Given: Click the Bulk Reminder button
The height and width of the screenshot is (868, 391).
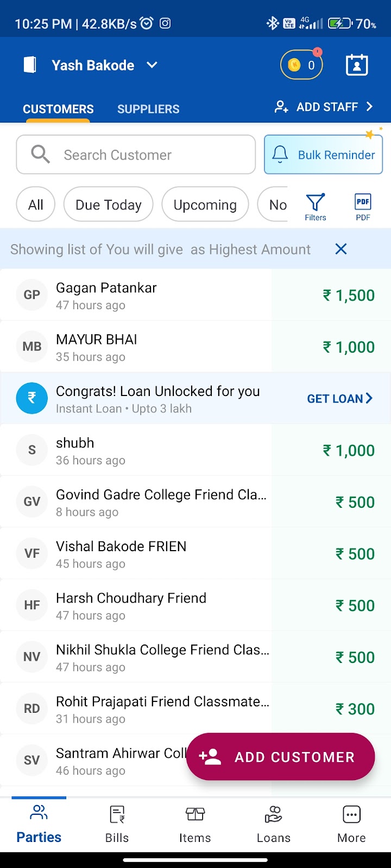Looking at the screenshot, I should 324,155.
